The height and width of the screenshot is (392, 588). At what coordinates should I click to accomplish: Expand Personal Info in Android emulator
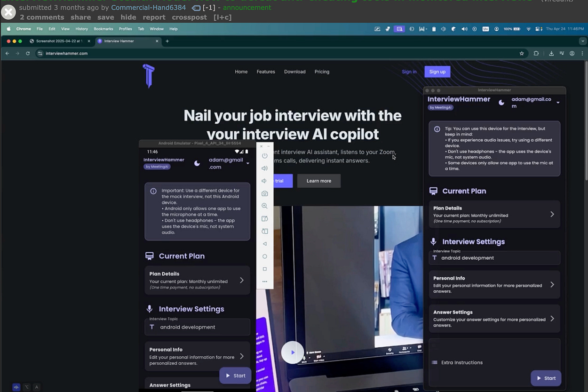pos(197,356)
